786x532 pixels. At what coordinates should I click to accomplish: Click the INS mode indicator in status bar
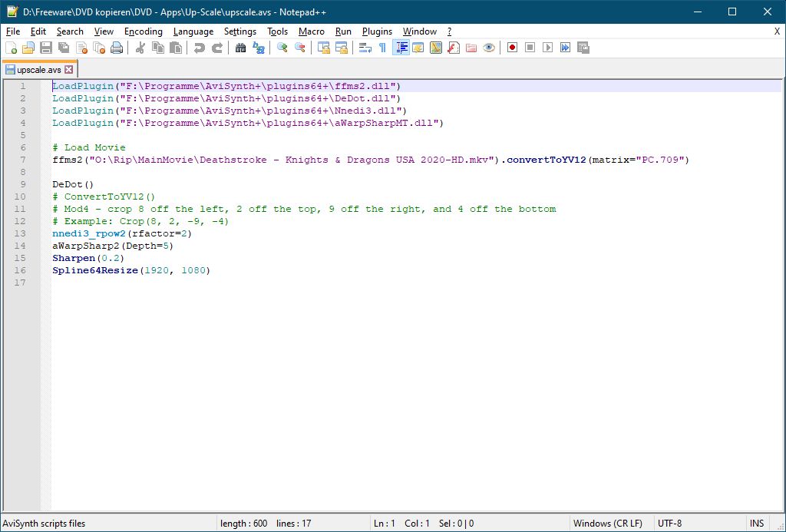[x=757, y=524]
